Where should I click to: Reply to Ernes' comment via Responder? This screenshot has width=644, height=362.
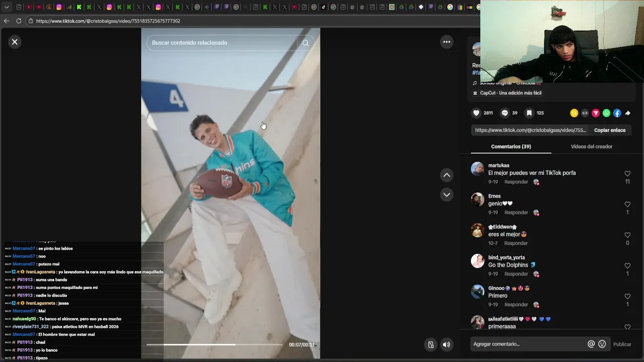(516, 213)
